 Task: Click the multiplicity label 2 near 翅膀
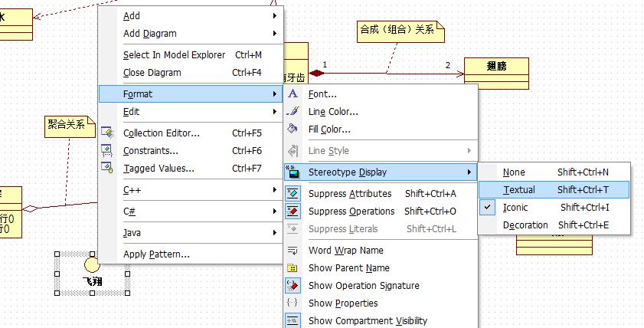coord(448,65)
